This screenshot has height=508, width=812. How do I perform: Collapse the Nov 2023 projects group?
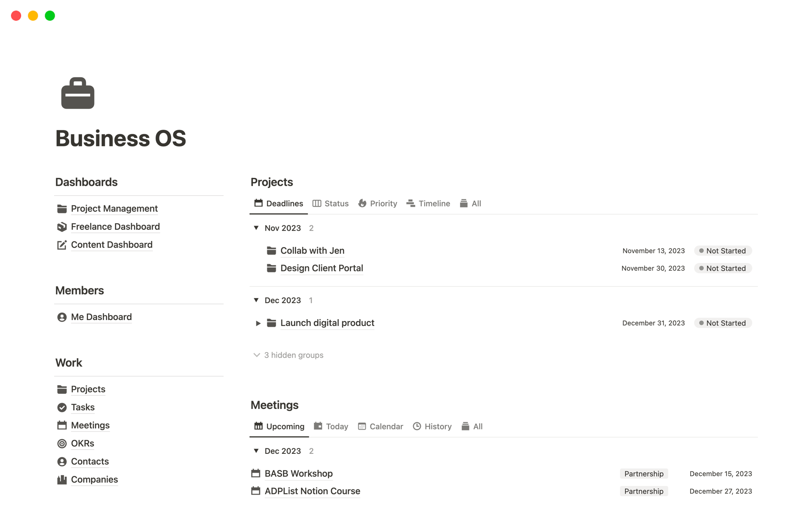tap(256, 228)
